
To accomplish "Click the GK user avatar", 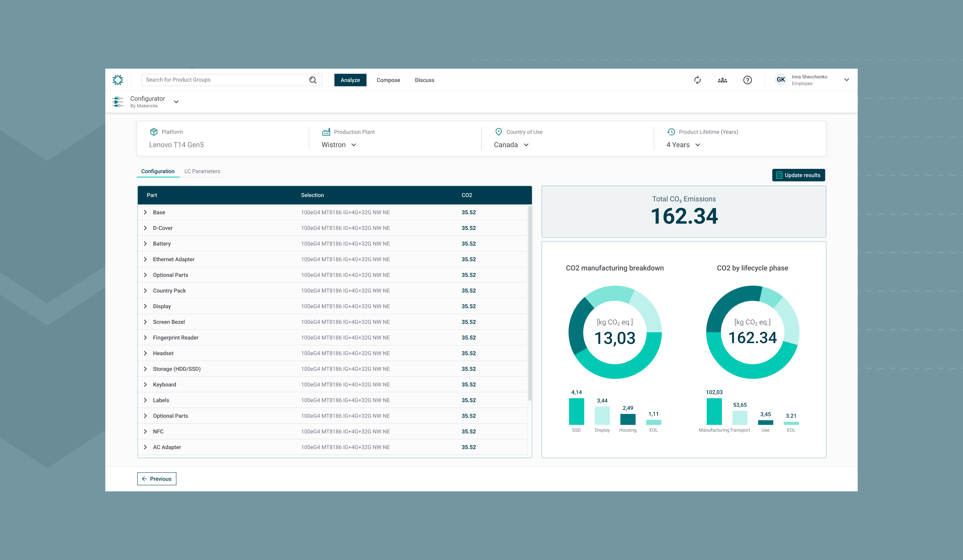I will tap(781, 80).
